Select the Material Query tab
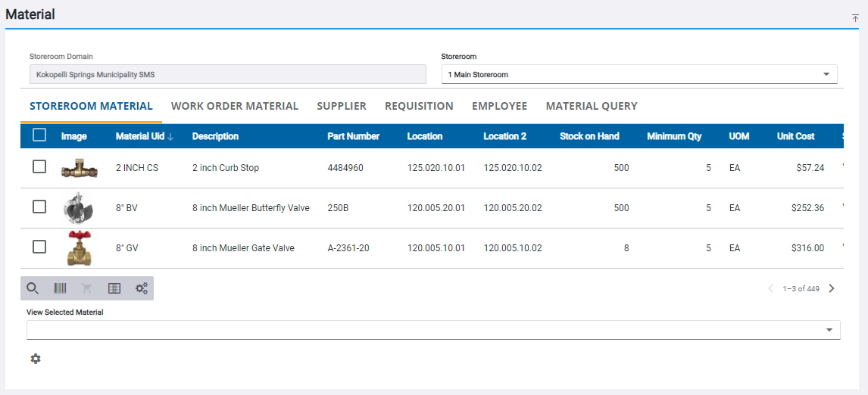The image size is (868, 395). pos(592,106)
